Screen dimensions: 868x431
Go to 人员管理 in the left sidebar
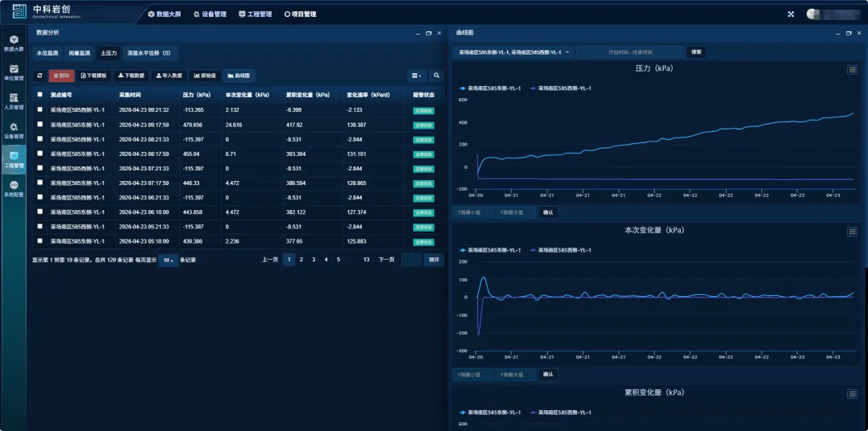click(14, 101)
